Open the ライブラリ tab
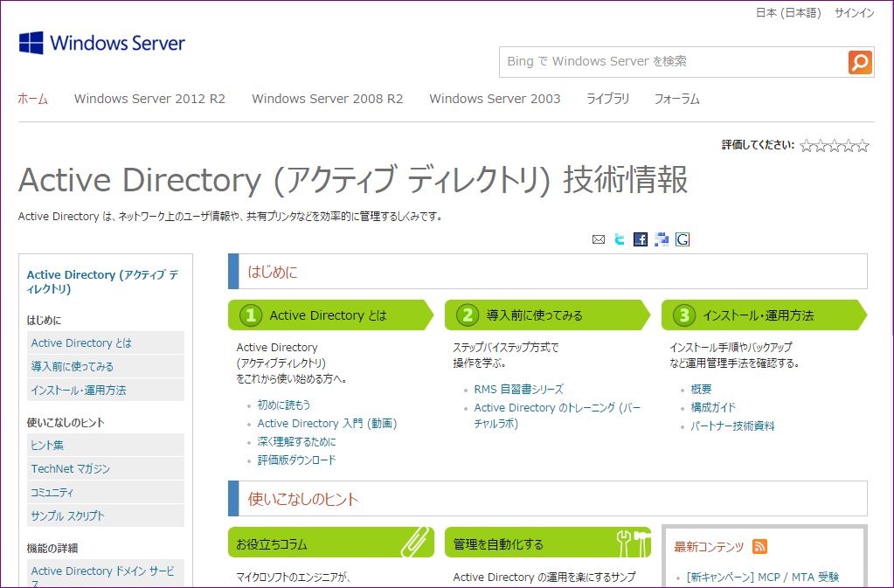 tap(607, 99)
